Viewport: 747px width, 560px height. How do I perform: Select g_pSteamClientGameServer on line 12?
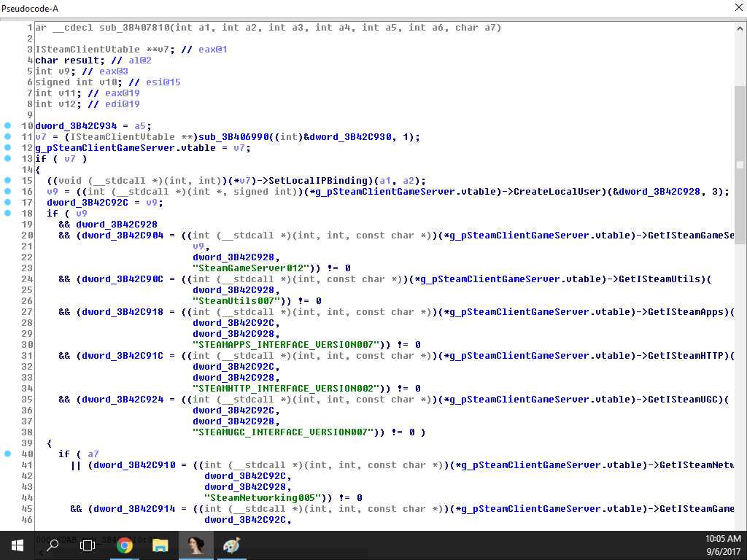coord(105,148)
